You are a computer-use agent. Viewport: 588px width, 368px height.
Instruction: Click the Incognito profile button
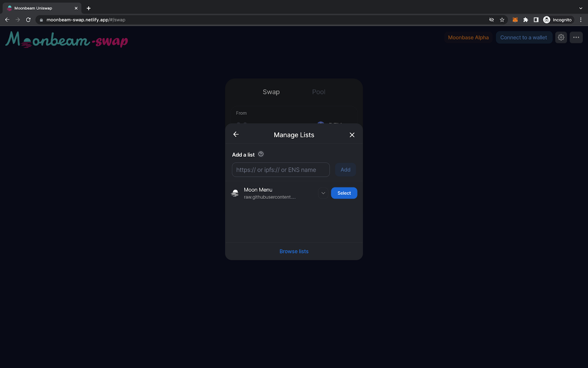[x=558, y=20]
